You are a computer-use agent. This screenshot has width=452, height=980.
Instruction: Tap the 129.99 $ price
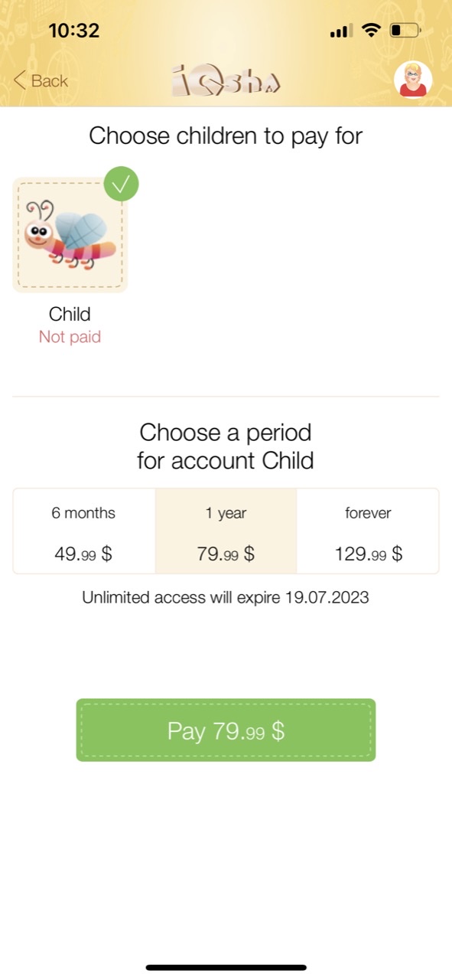click(x=368, y=554)
